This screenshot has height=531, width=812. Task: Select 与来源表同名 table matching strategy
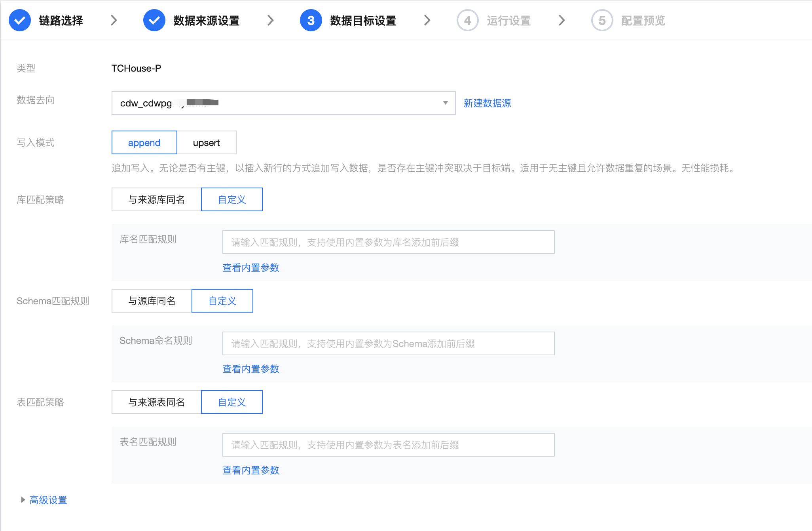(156, 402)
